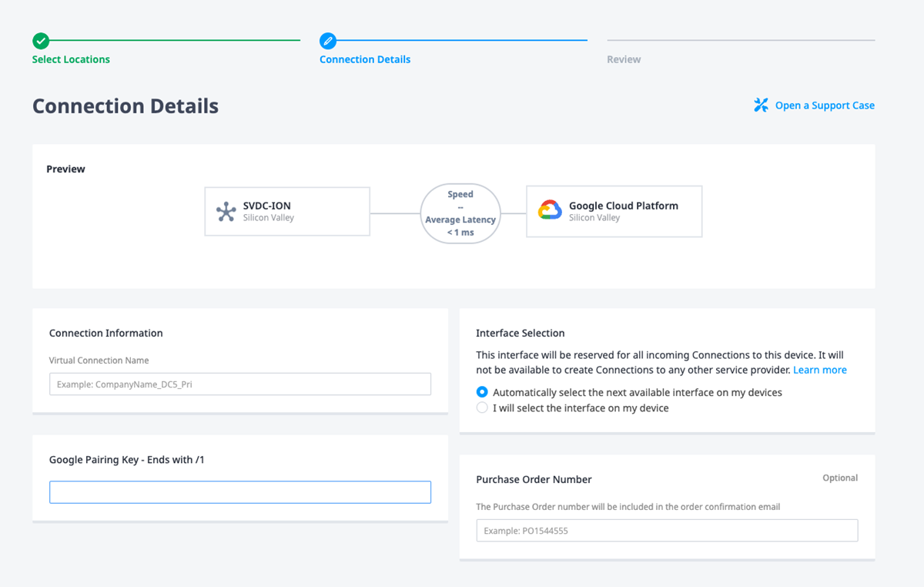Click the Connection Details page heading

point(126,106)
